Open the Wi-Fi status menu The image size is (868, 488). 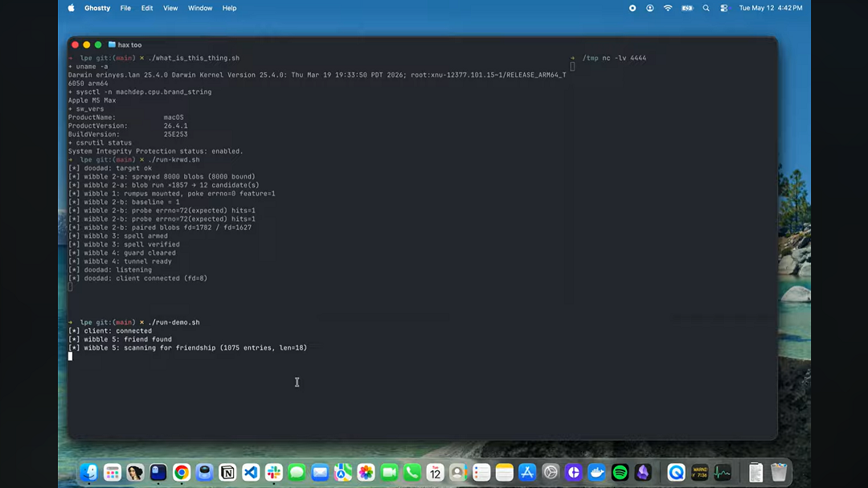[668, 8]
